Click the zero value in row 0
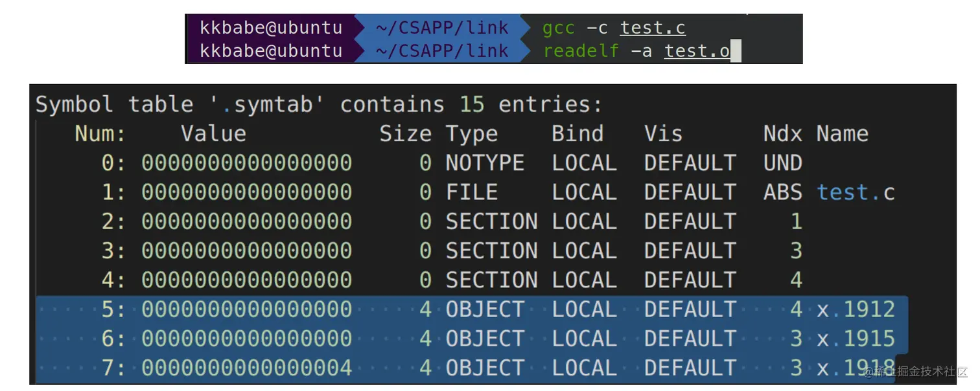Screen dimensions: 980x391 [x=247, y=163]
